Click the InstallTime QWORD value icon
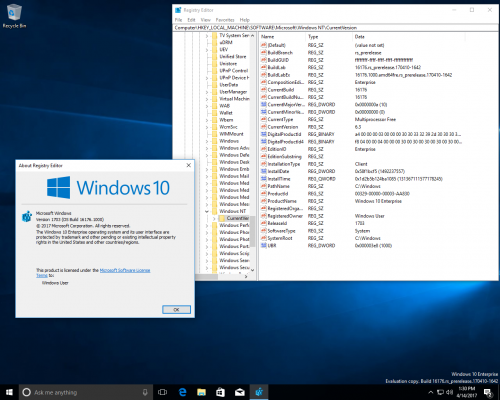The image size is (500, 400). pyautogui.click(x=264, y=179)
